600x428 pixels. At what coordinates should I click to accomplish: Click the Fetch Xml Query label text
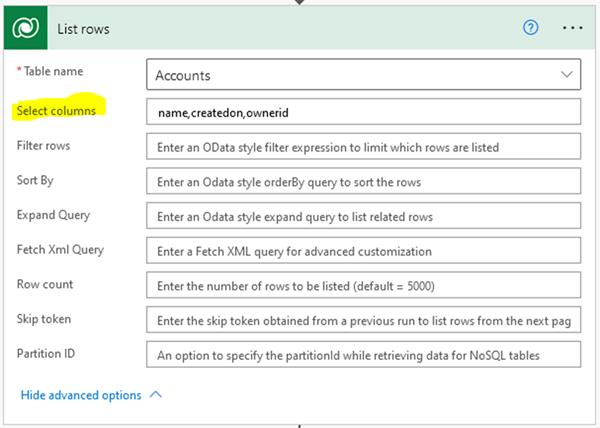tap(59, 249)
